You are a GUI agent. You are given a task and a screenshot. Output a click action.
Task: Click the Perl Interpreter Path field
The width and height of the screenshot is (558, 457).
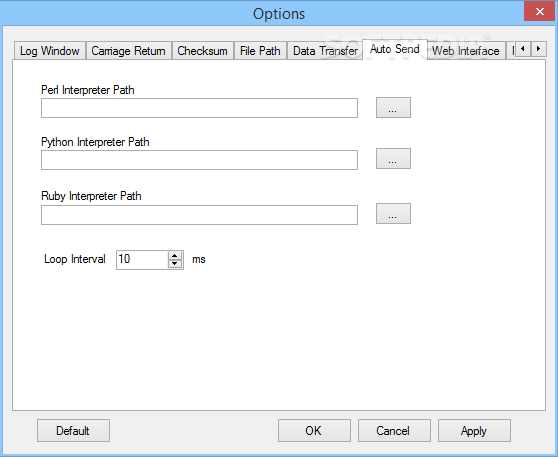point(199,108)
